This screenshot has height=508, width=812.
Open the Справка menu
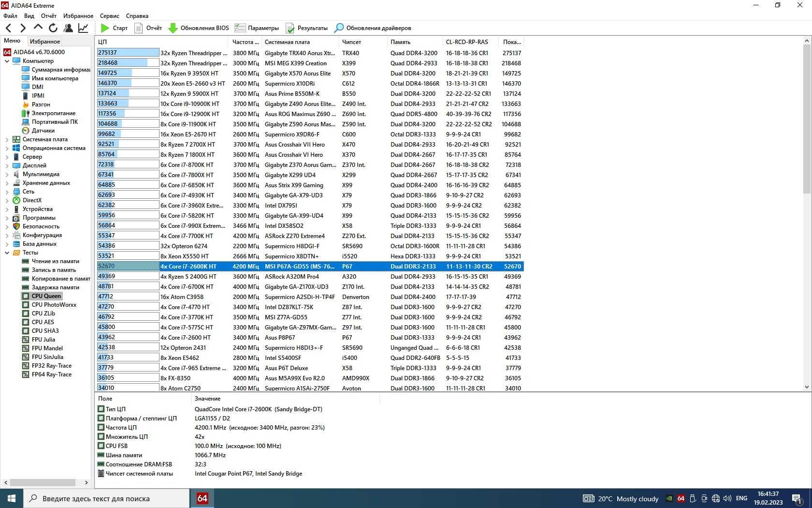point(137,16)
